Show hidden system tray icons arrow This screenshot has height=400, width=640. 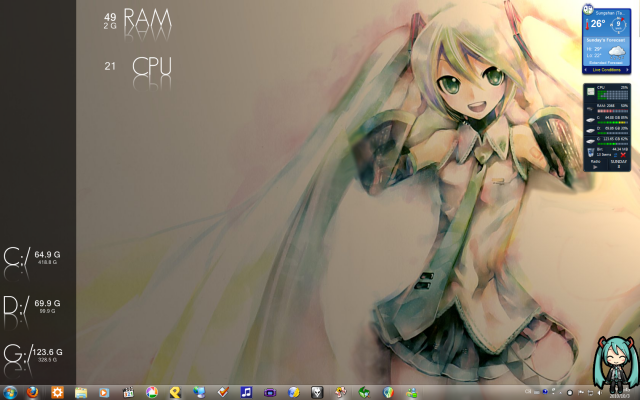[560, 393]
